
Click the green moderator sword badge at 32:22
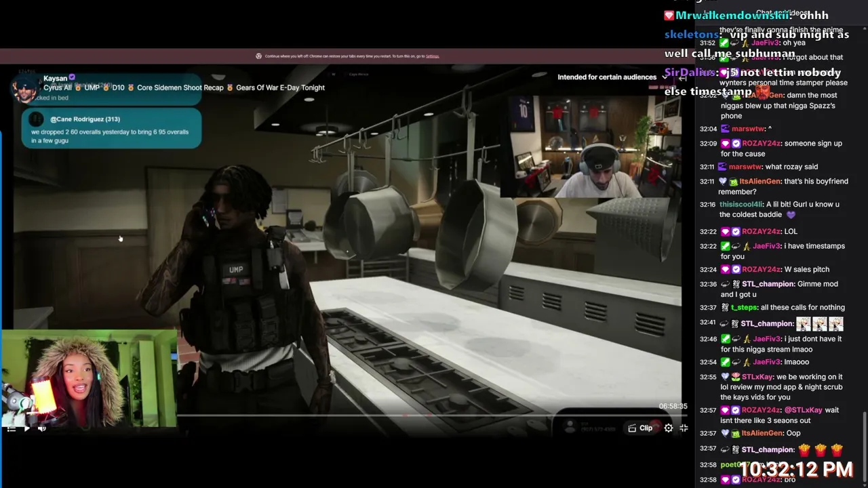725,247
